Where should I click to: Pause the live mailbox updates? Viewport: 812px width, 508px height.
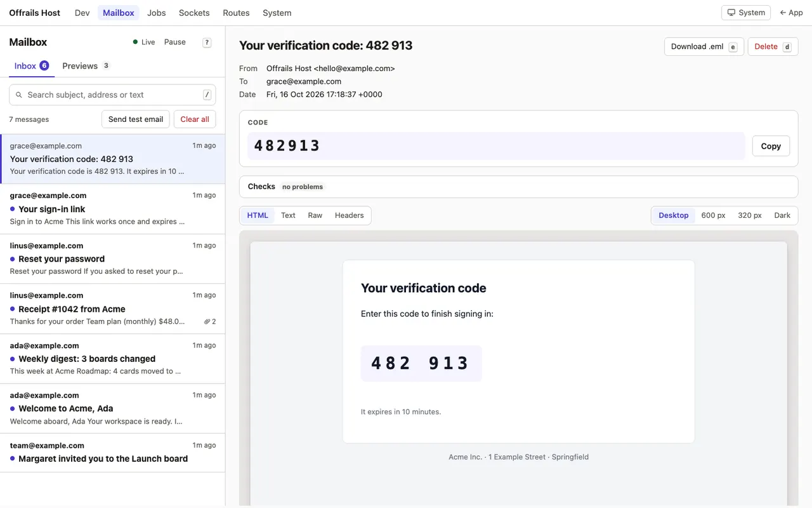click(x=175, y=42)
